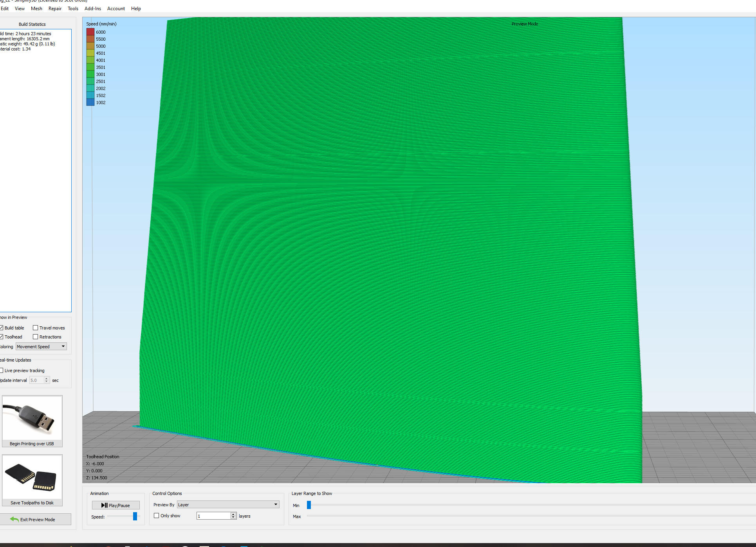Open the Mesh menu
Screen dimensions: 756x547
click(36, 9)
